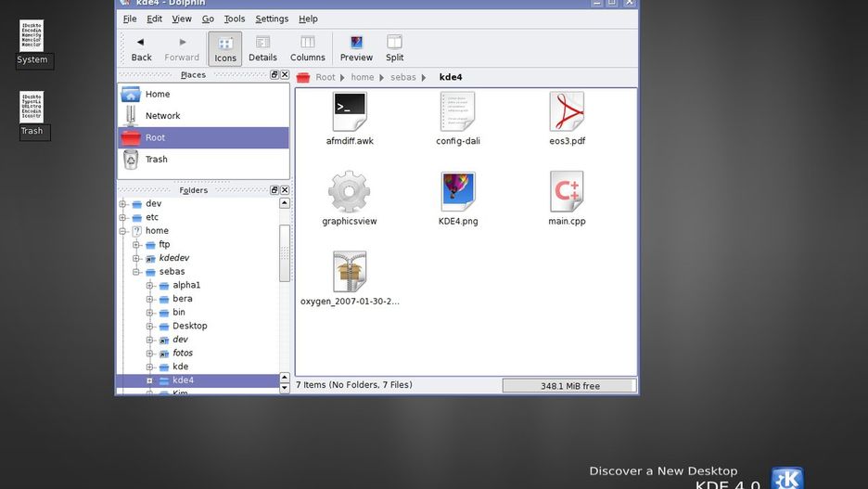Toggle the Preview mode button
The image size is (868, 489).
click(356, 48)
